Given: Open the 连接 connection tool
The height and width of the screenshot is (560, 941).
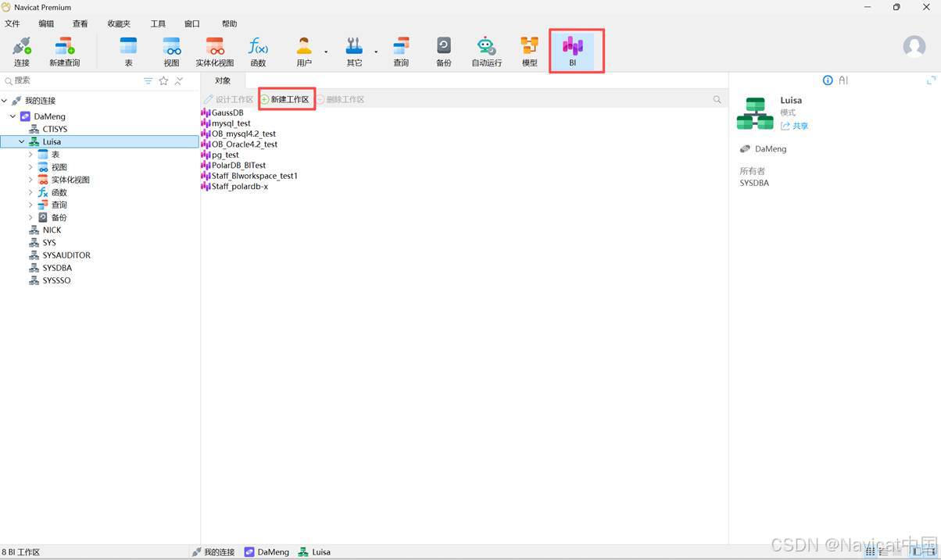Looking at the screenshot, I should tap(22, 52).
